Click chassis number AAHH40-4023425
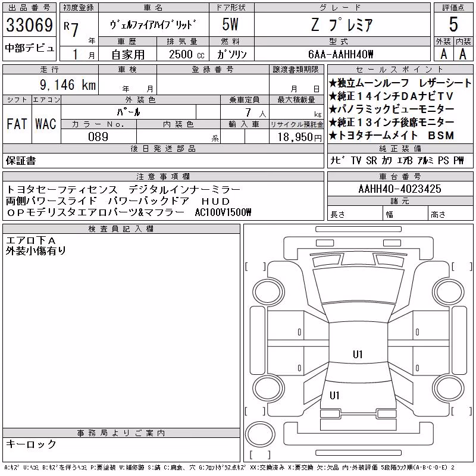The image size is (476, 476). [400, 189]
